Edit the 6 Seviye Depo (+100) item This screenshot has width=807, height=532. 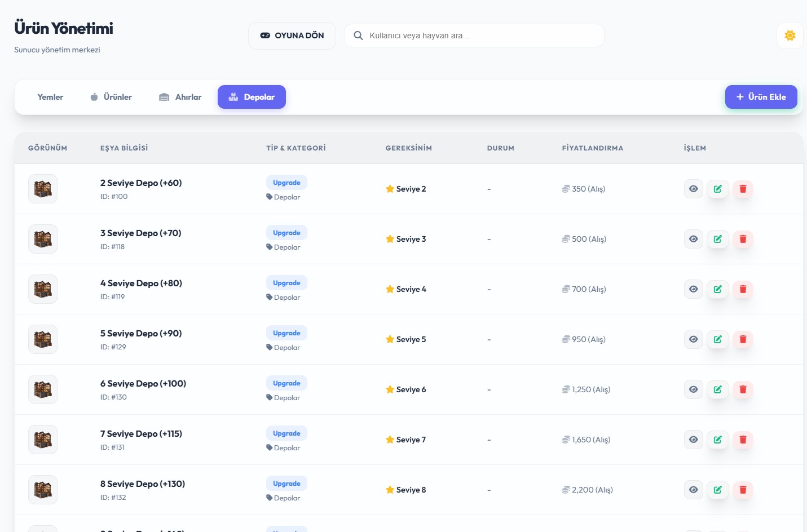pos(718,389)
